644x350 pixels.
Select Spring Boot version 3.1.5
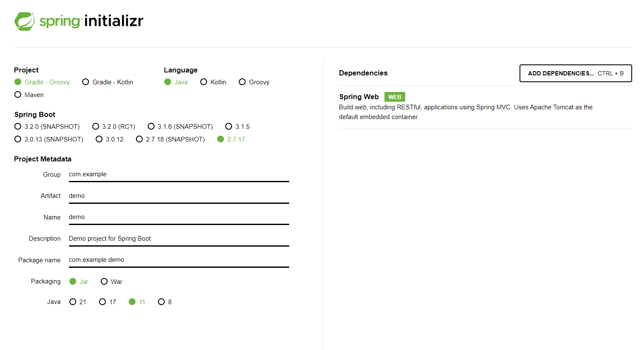(238, 127)
